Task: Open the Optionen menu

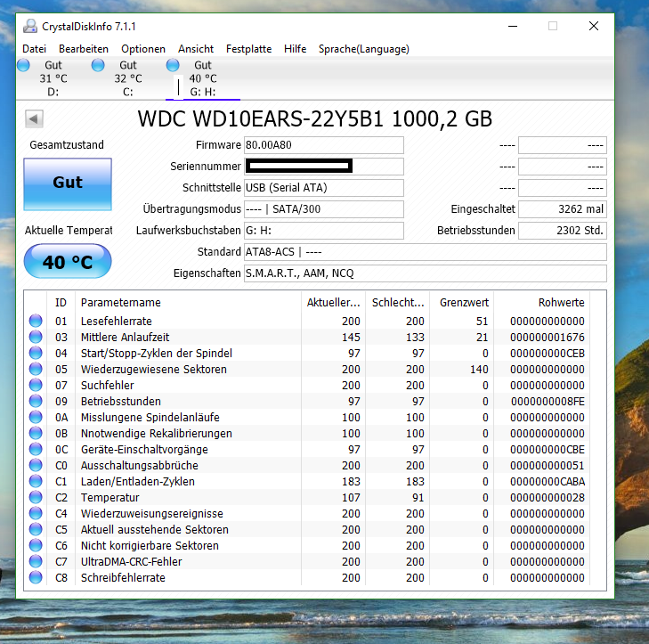Action: click(143, 49)
